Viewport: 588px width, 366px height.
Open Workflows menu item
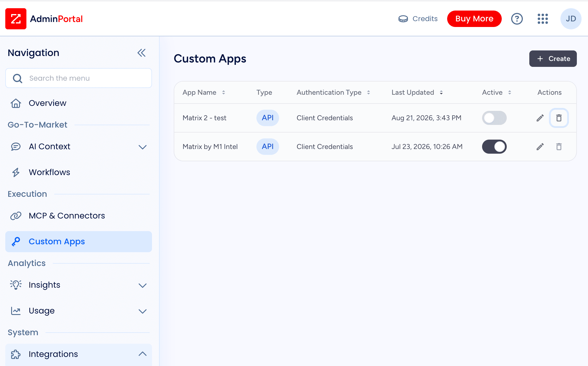point(79,172)
